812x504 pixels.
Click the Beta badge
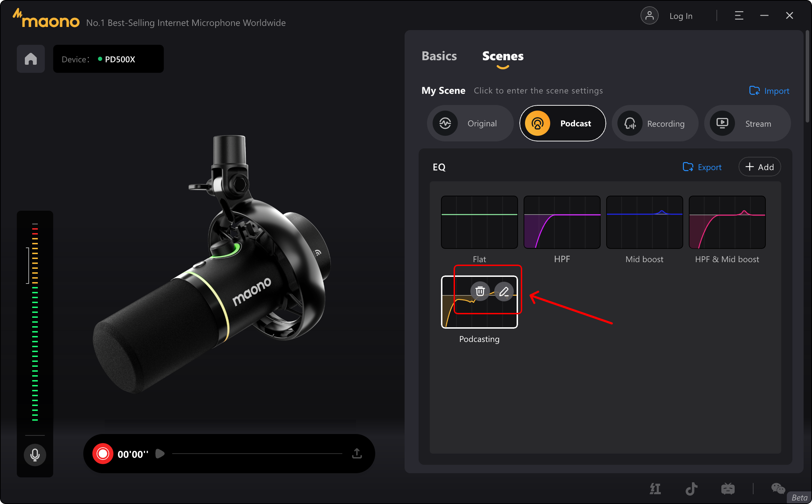point(799,497)
